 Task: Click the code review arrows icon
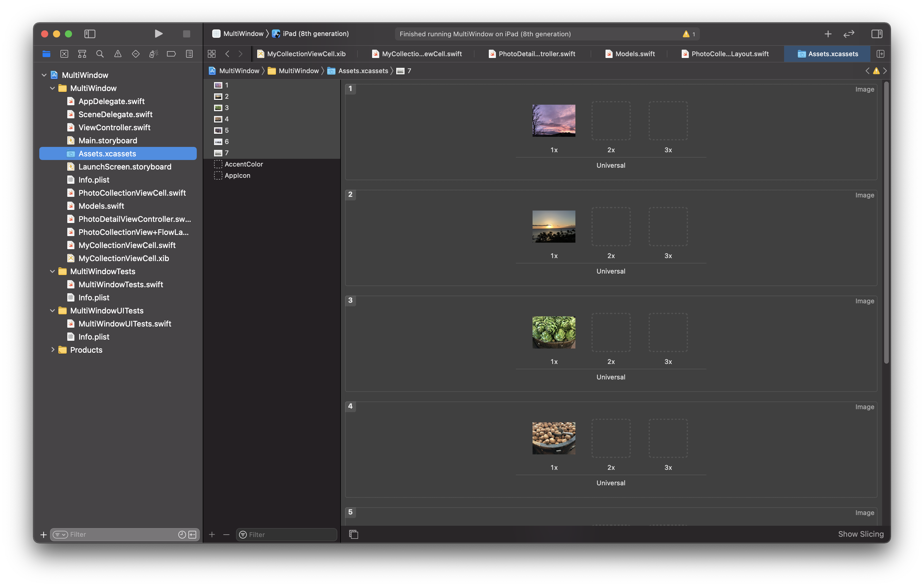pos(849,34)
